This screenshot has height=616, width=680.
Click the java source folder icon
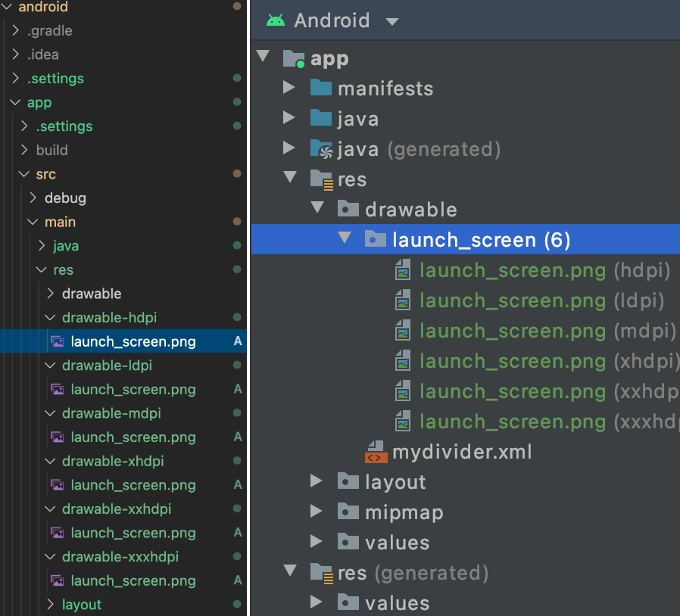pyautogui.click(x=321, y=118)
